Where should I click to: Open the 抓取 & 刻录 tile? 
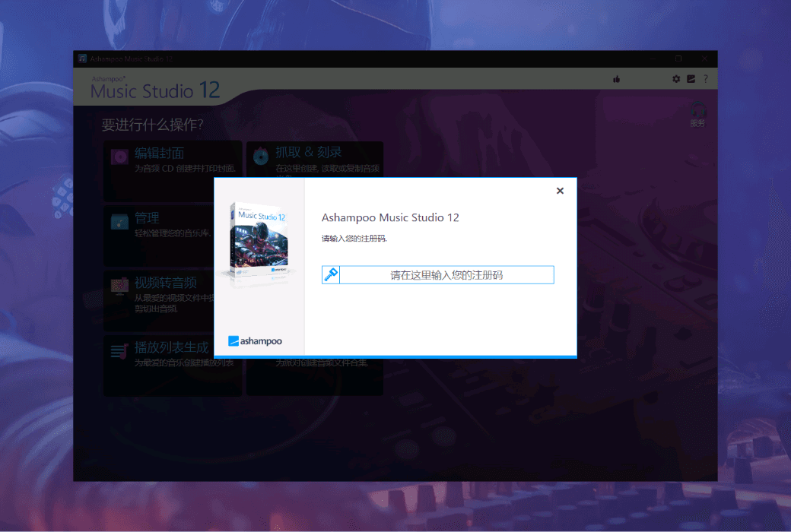tap(315, 160)
